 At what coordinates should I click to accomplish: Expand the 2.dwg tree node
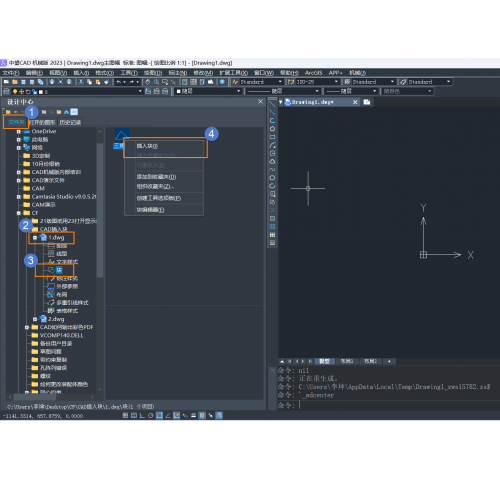click(x=35, y=319)
